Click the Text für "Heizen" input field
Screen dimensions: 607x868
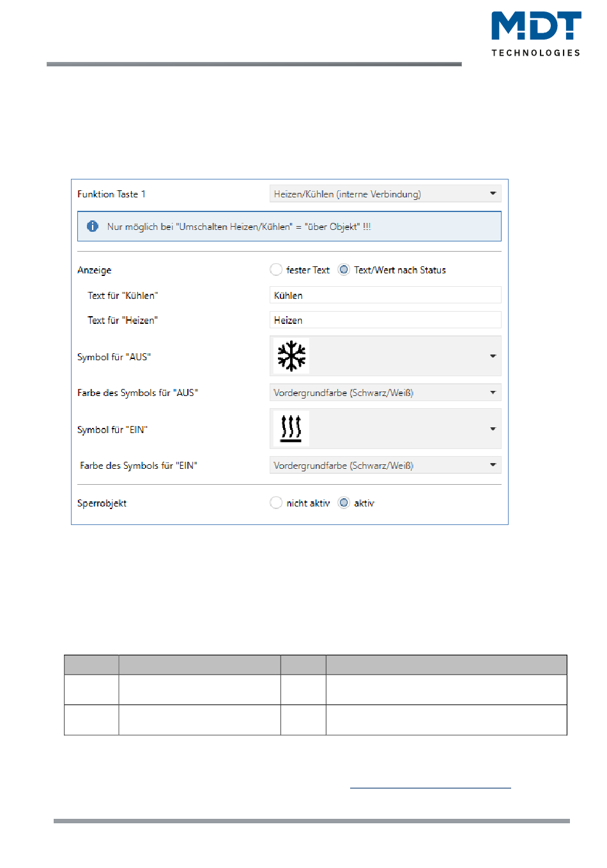tap(385, 320)
